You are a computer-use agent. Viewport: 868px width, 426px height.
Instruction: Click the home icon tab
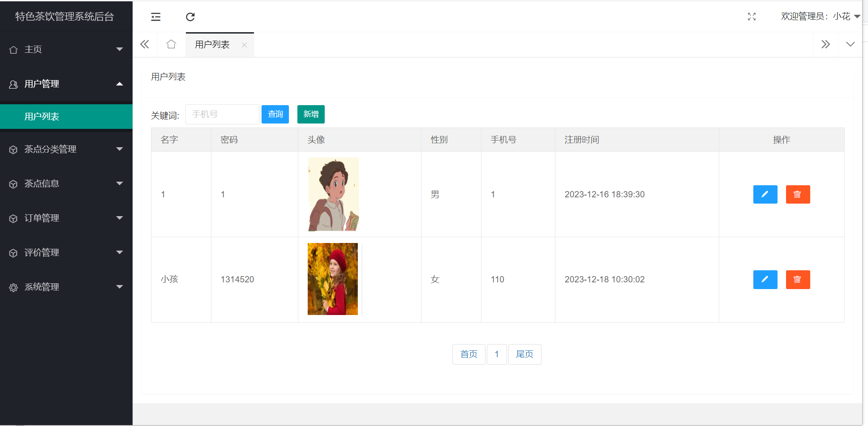click(171, 44)
